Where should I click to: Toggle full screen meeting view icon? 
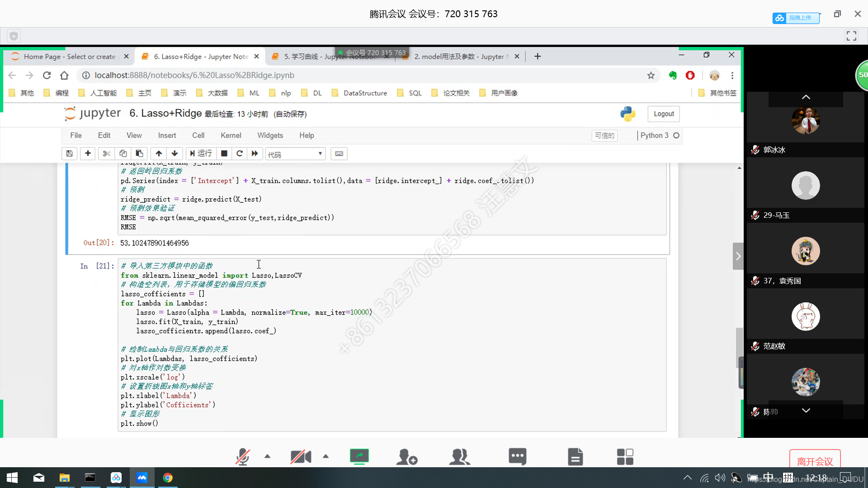851,36
